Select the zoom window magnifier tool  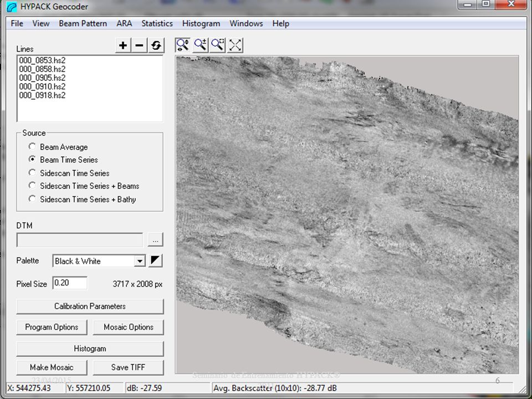[217, 45]
